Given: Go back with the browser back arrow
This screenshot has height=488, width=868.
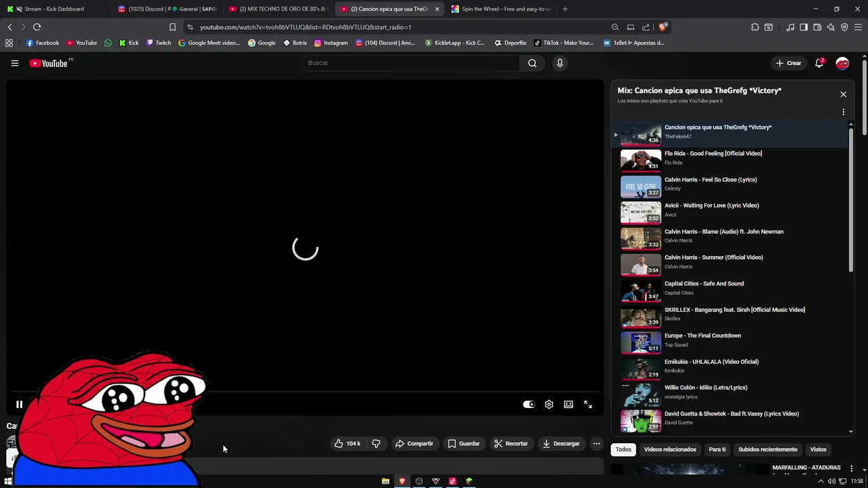Looking at the screenshot, I should point(9,27).
